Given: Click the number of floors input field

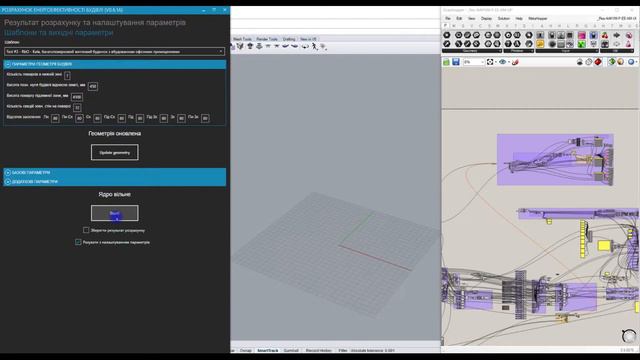Looking at the screenshot, I should 67,76.
